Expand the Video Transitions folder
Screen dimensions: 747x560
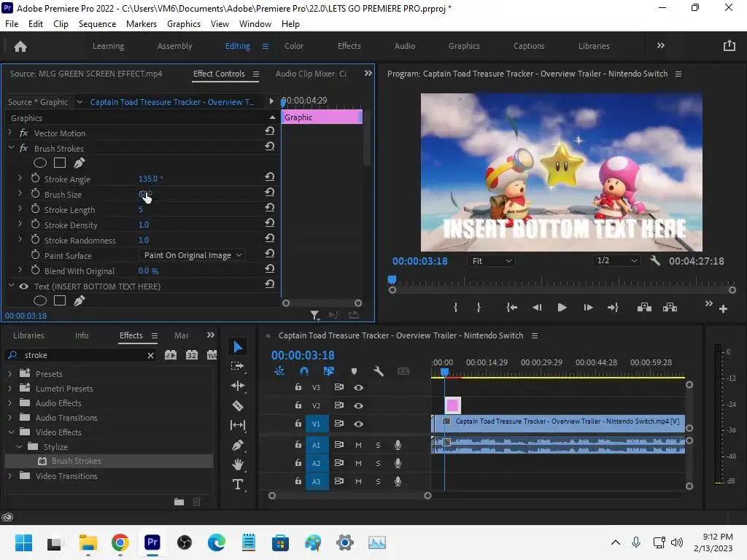pyautogui.click(x=9, y=475)
